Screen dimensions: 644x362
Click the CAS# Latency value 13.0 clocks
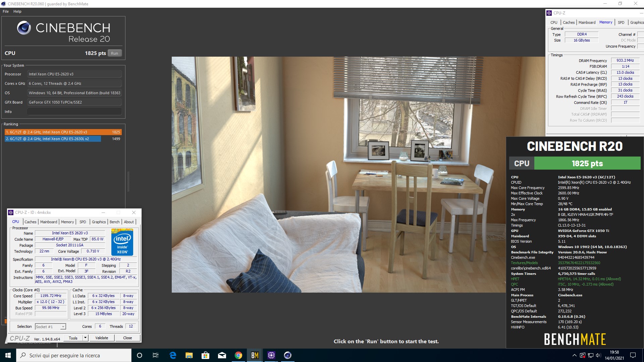pyautogui.click(x=625, y=73)
